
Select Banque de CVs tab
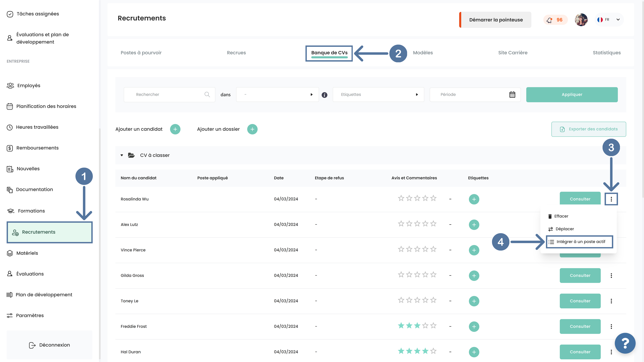329,53
